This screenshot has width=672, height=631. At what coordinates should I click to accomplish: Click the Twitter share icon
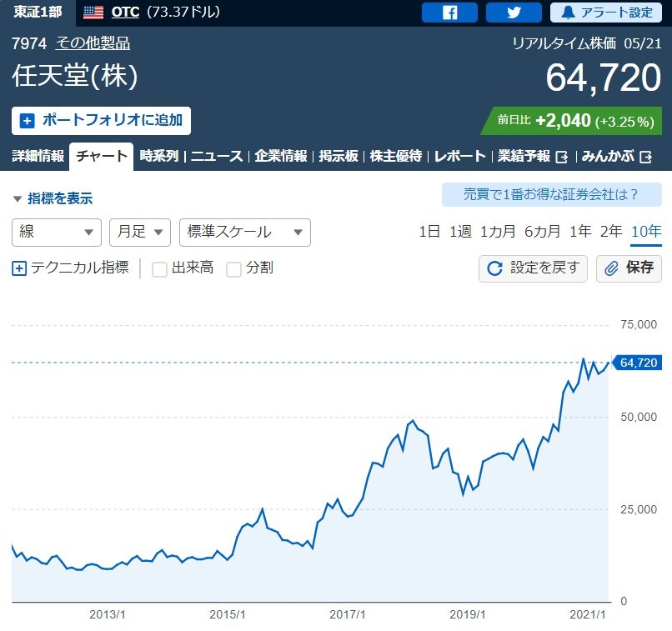coord(514,13)
